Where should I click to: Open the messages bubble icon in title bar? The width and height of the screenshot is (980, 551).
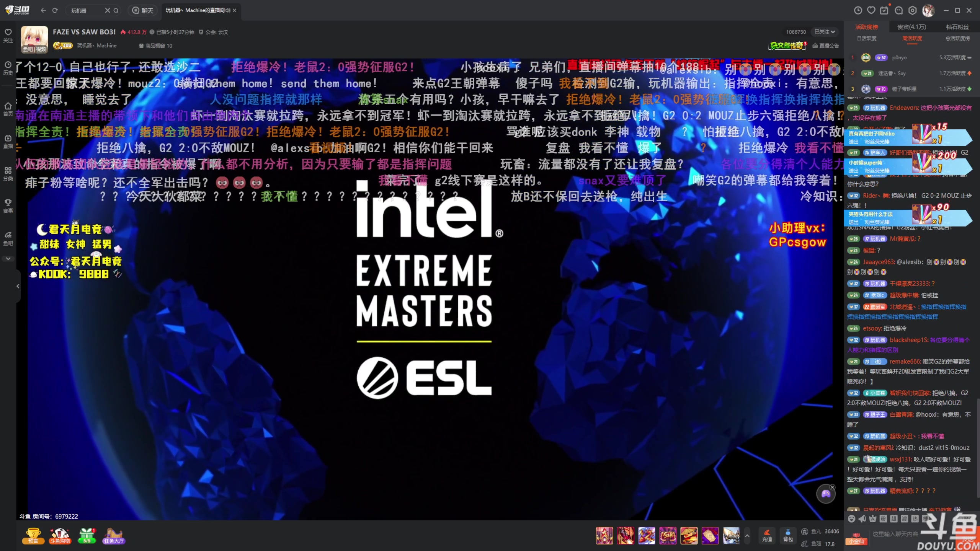point(899,10)
